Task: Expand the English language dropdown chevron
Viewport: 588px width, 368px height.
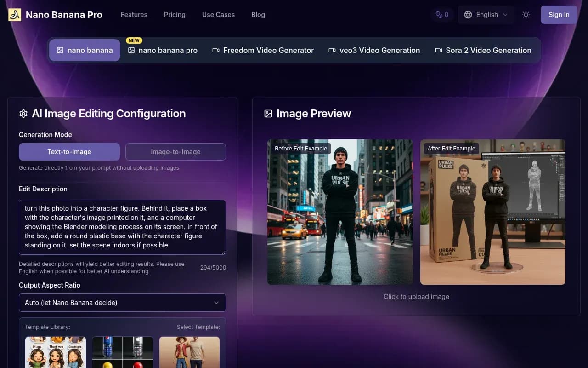Action: 505,15
